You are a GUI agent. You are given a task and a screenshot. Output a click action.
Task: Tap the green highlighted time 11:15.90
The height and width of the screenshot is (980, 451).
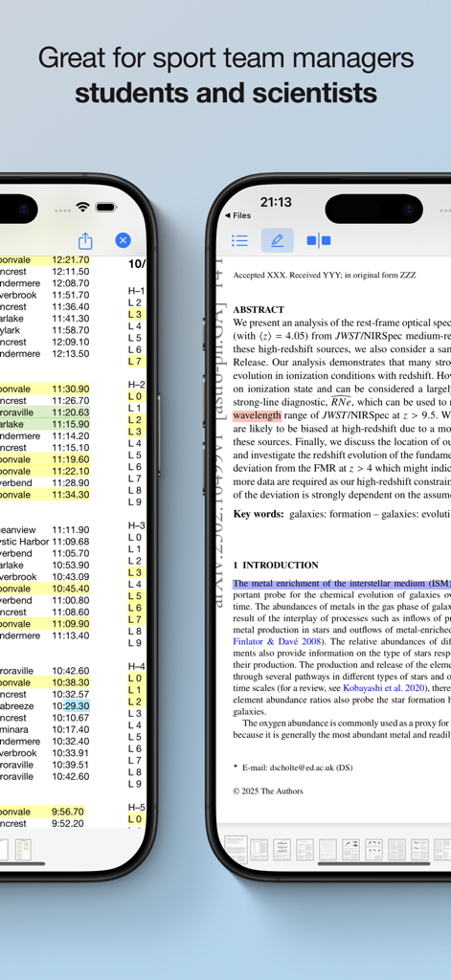(x=71, y=424)
